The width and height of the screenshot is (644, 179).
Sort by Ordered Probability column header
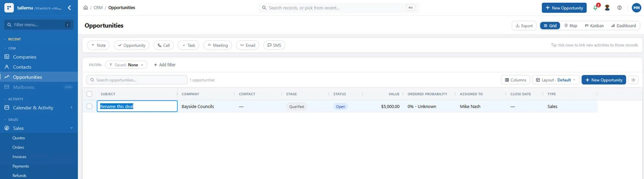tap(427, 94)
